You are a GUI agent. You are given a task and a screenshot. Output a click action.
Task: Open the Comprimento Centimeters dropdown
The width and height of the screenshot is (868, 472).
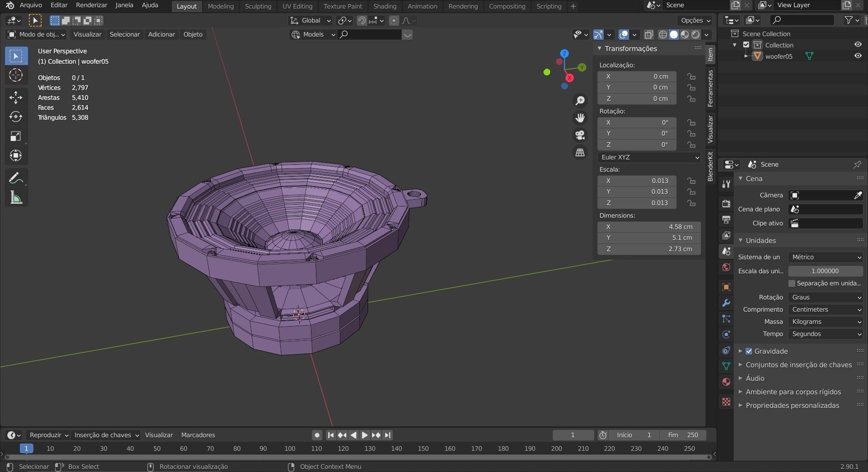click(x=826, y=309)
